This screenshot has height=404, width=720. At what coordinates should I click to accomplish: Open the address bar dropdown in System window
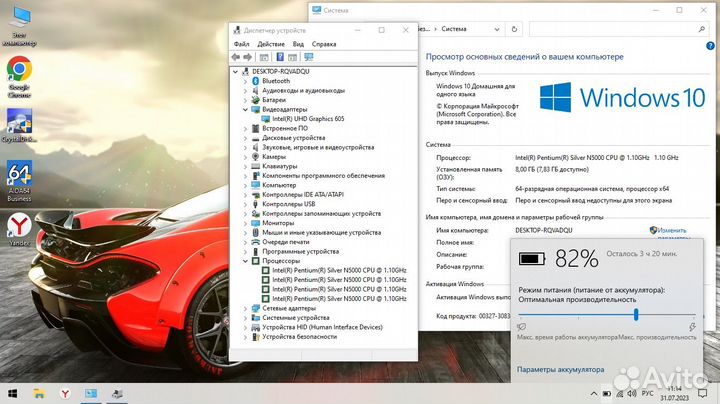[497, 29]
